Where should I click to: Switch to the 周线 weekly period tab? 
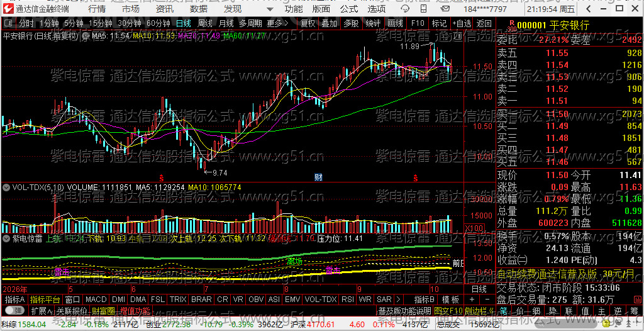pyautogui.click(x=205, y=23)
